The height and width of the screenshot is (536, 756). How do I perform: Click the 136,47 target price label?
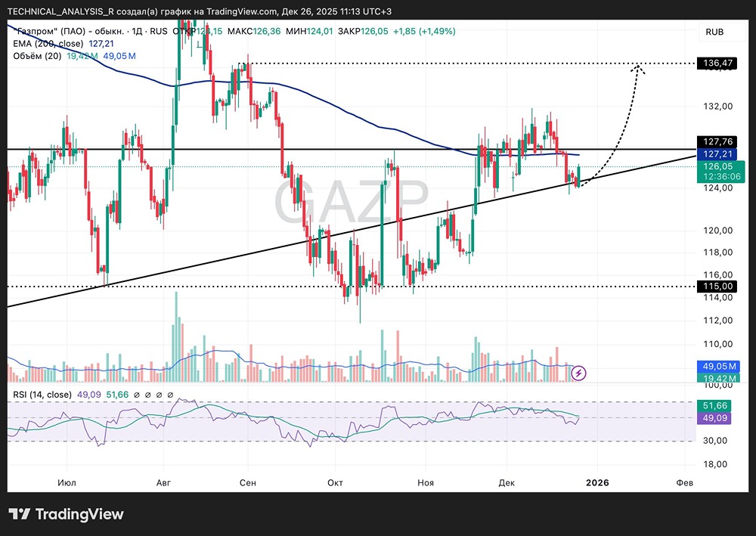pos(717,63)
